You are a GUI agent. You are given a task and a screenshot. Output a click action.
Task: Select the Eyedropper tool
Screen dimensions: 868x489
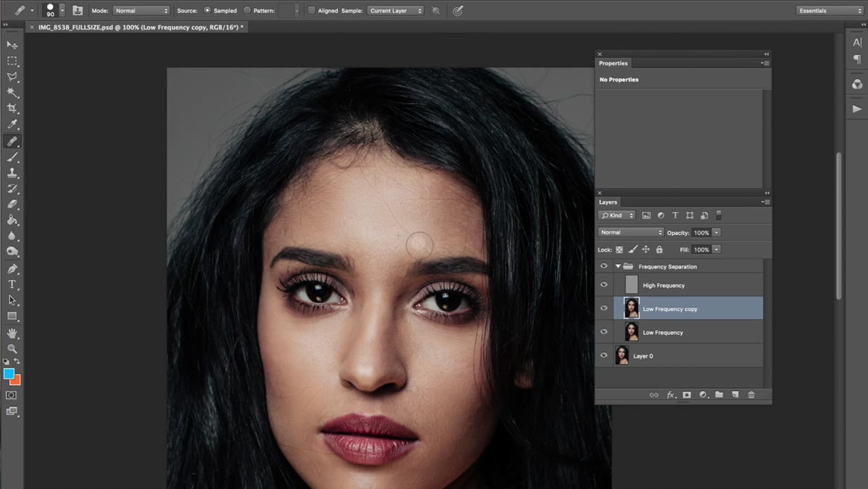click(12, 124)
